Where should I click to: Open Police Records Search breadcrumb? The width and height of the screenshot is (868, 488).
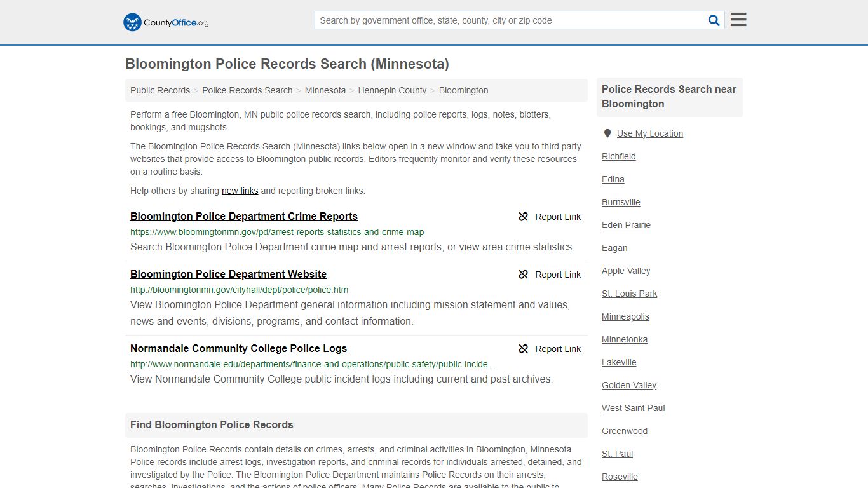[x=247, y=90]
